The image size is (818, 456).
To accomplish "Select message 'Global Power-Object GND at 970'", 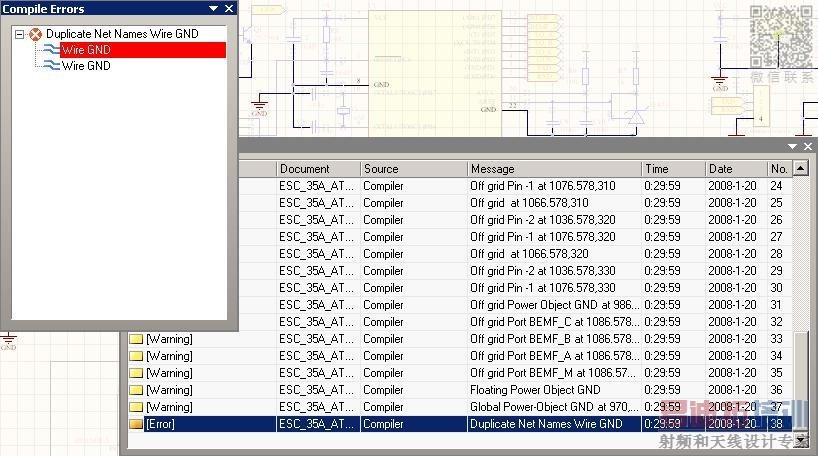I will 554,407.
